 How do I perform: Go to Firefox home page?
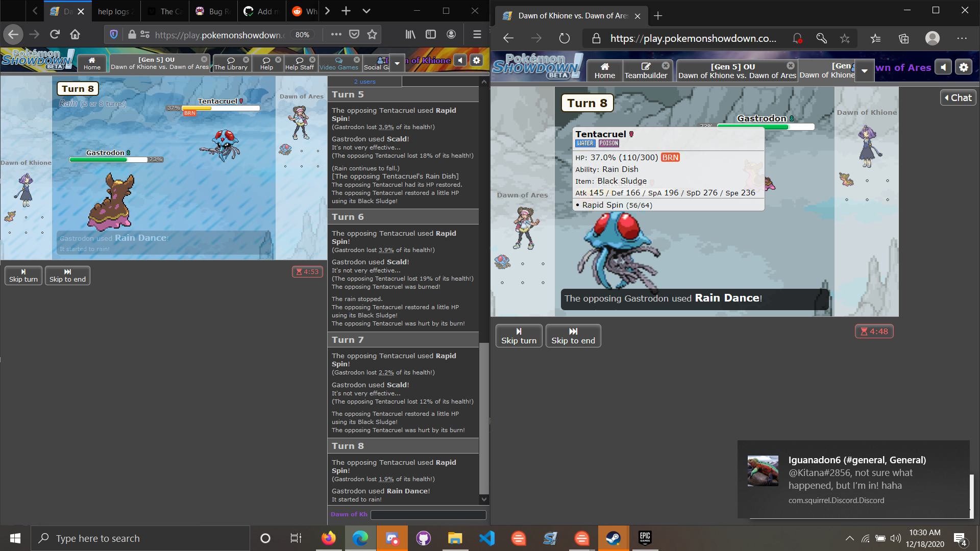coord(75,35)
